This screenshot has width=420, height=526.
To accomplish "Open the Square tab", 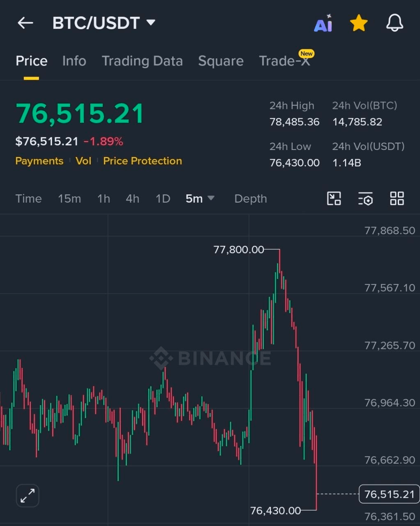I will pyautogui.click(x=221, y=61).
